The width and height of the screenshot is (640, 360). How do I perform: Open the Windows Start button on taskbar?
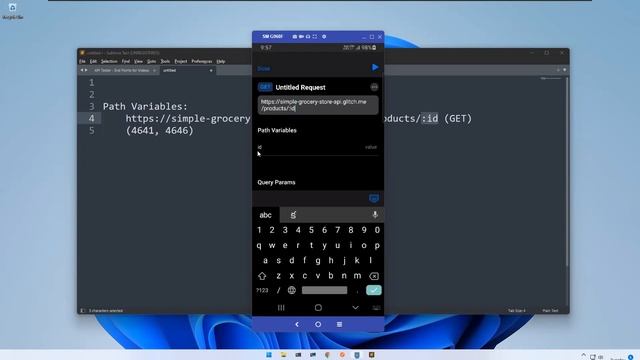point(269,355)
